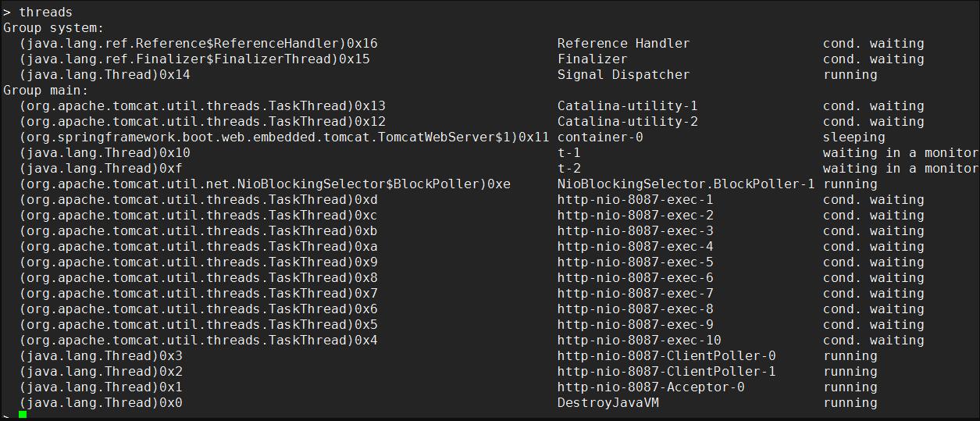The height and width of the screenshot is (421, 980).
Task: Click the green terminal cursor block
Action: click(23, 415)
